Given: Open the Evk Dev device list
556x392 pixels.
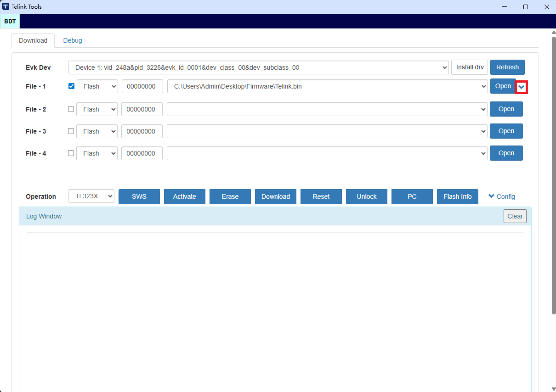Looking at the screenshot, I should tap(444, 67).
